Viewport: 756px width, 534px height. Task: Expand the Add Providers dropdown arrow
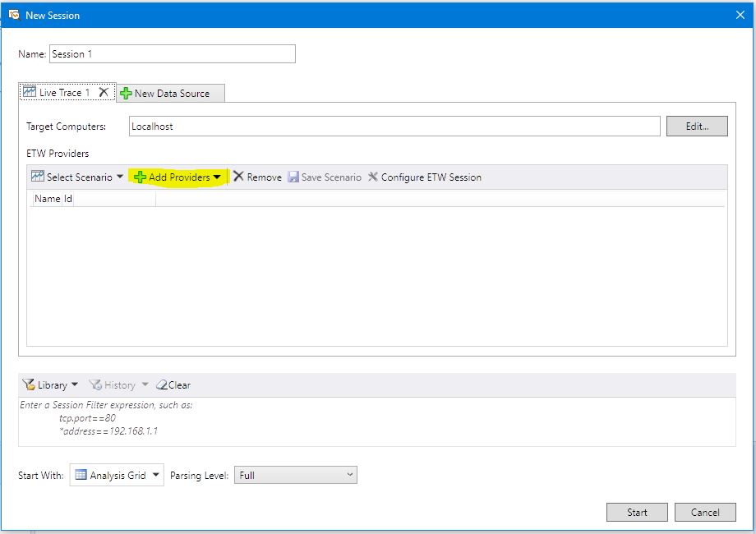(x=217, y=177)
